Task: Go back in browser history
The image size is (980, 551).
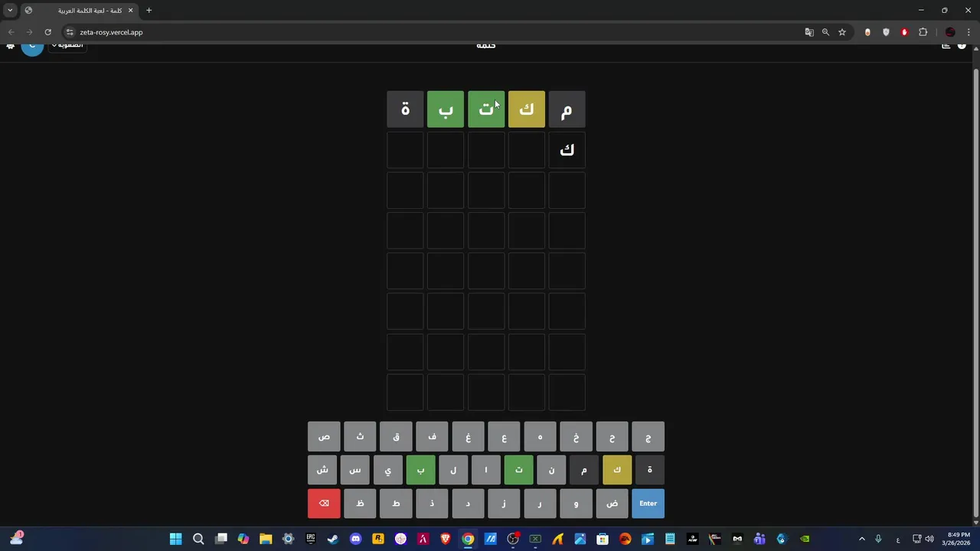Action: [x=11, y=32]
